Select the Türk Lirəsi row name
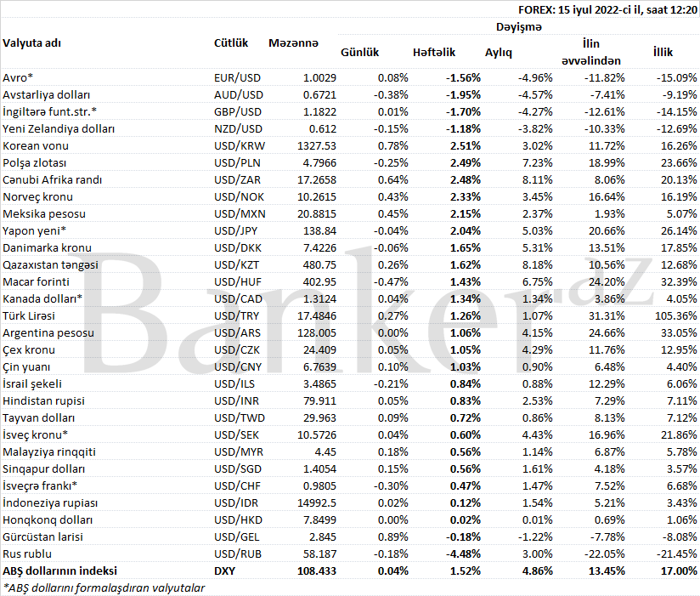The height and width of the screenshot is (596, 700). point(29,315)
